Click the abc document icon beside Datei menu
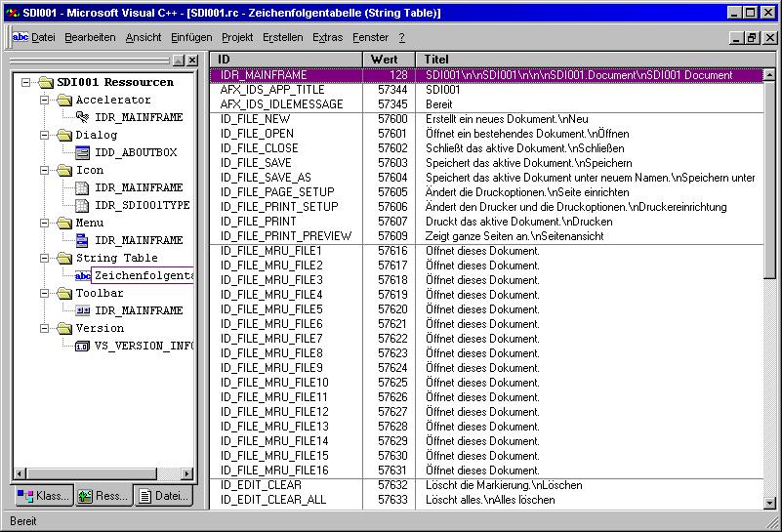This screenshot has width=782, height=532. [20, 37]
